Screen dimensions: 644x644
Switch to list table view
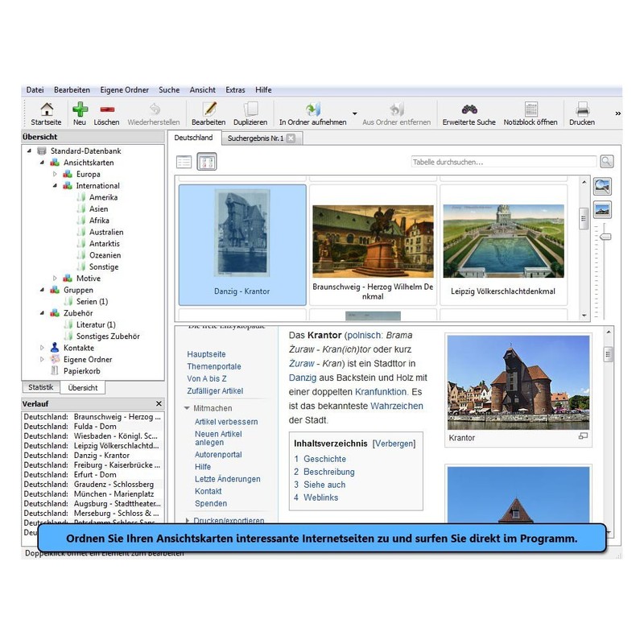(x=184, y=162)
